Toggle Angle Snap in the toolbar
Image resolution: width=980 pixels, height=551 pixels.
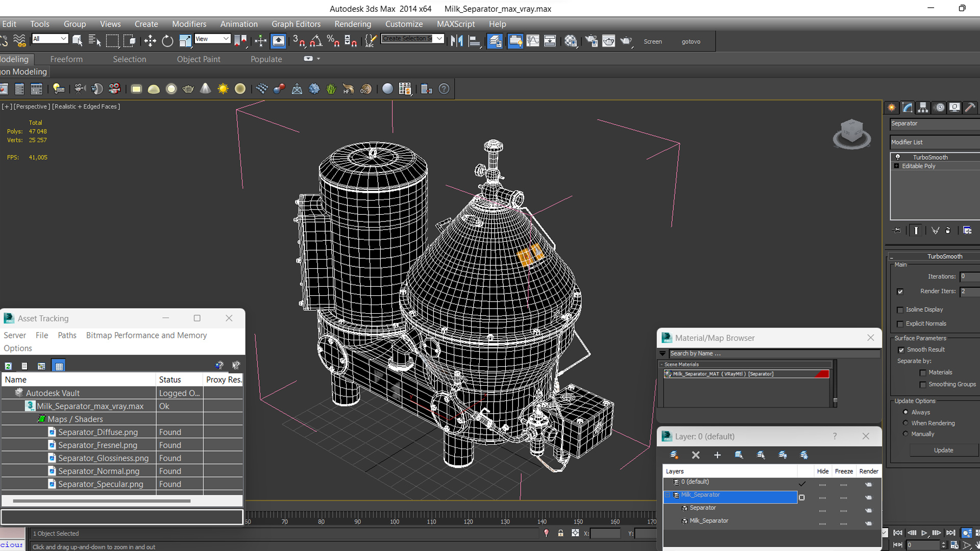click(x=316, y=41)
